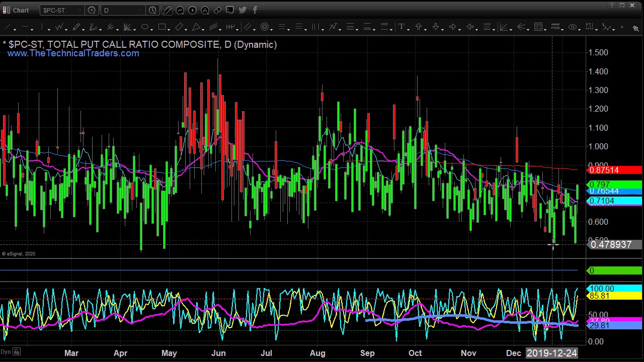Select the trend line drawing tool

[x=8, y=27]
